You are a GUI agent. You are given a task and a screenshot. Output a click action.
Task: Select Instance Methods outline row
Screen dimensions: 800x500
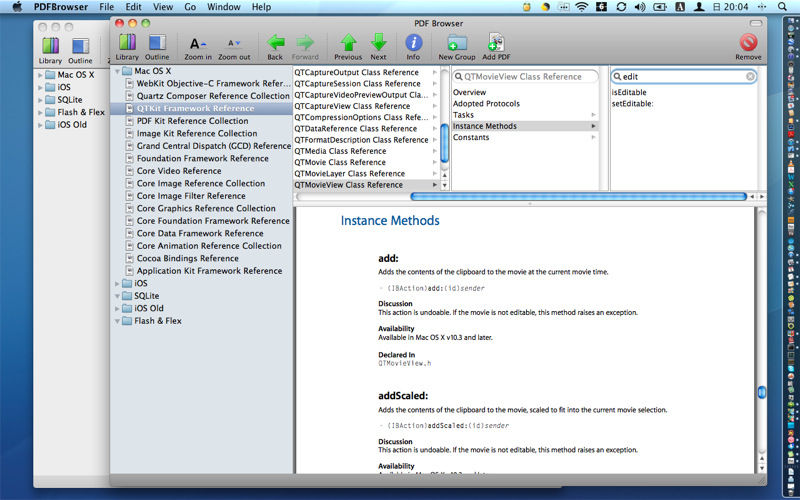point(525,126)
